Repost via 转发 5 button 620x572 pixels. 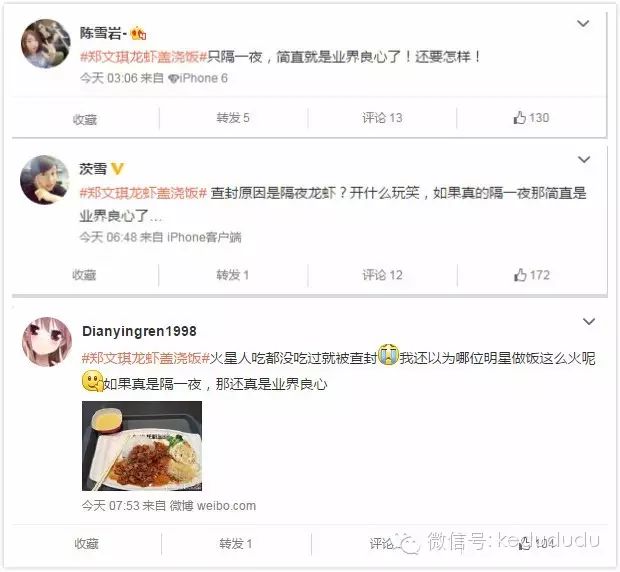coord(232,118)
